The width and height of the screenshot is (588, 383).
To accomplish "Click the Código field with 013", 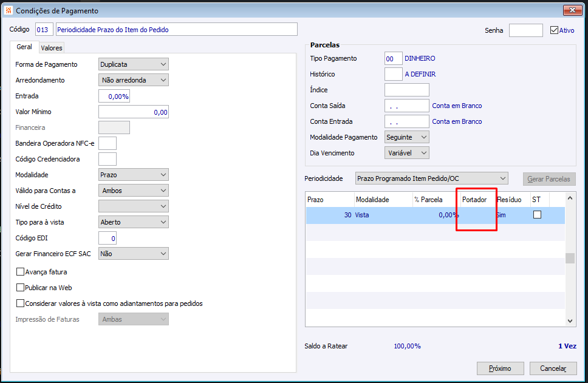I will (44, 30).
